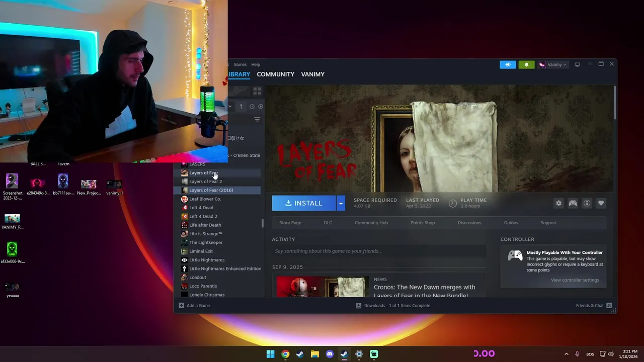Click the blue INSTALL button

coord(304,203)
